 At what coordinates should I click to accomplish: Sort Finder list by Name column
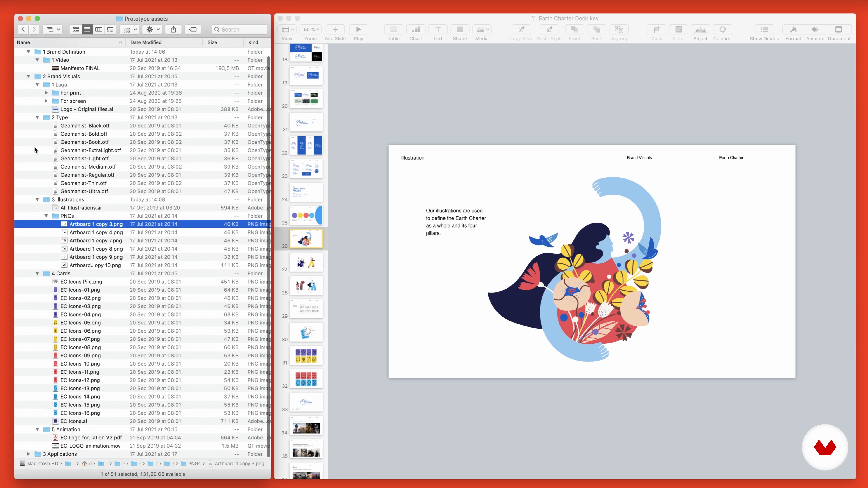70,42
